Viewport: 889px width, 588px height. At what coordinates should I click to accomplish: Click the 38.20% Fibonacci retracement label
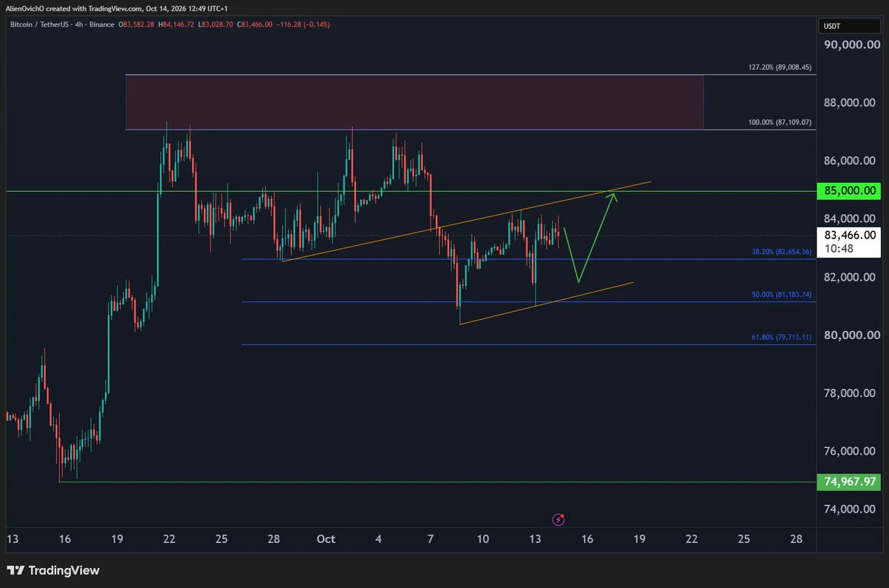[x=782, y=252]
